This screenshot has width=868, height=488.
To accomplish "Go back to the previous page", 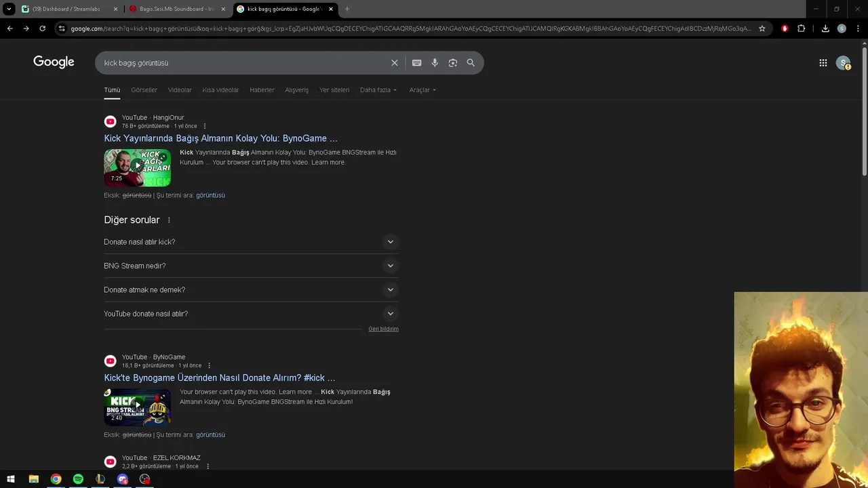I will (x=9, y=28).
